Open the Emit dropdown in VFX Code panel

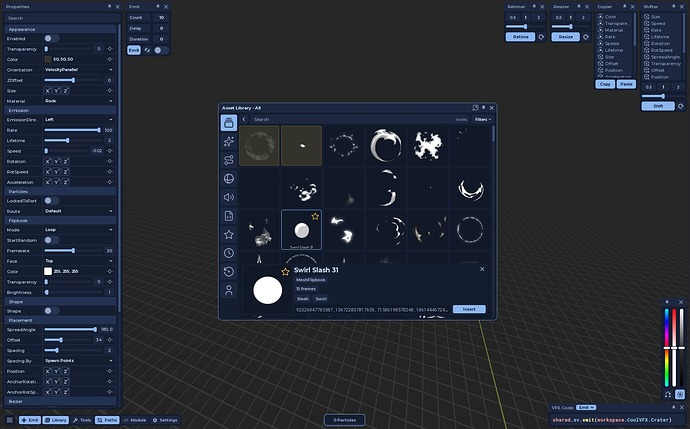click(586, 407)
